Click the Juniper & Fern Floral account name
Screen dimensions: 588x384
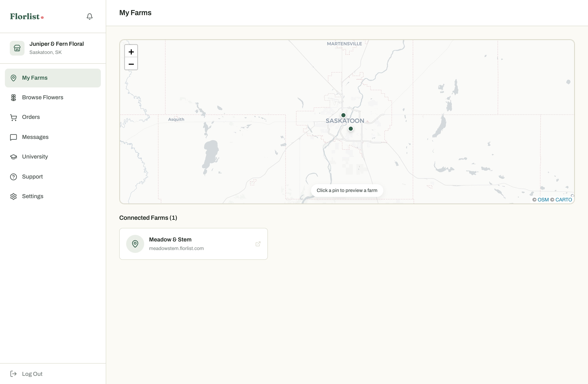(x=57, y=44)
